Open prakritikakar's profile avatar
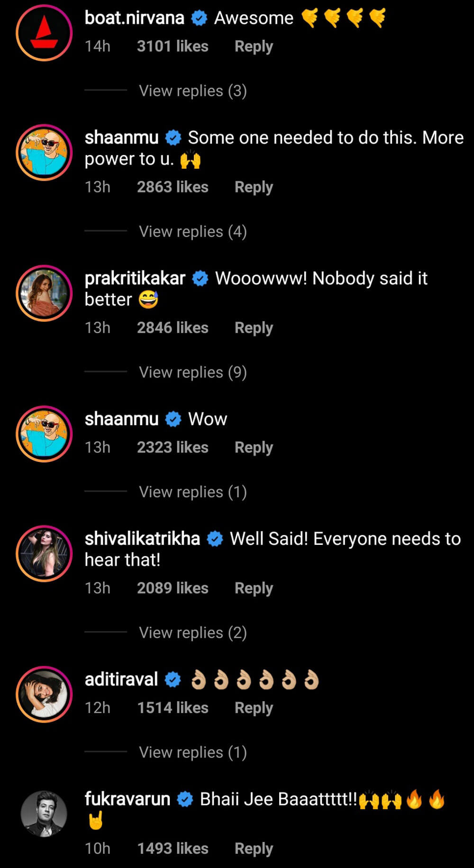The width and height of the screenshot is (474, 868). (x=44, y=293)
